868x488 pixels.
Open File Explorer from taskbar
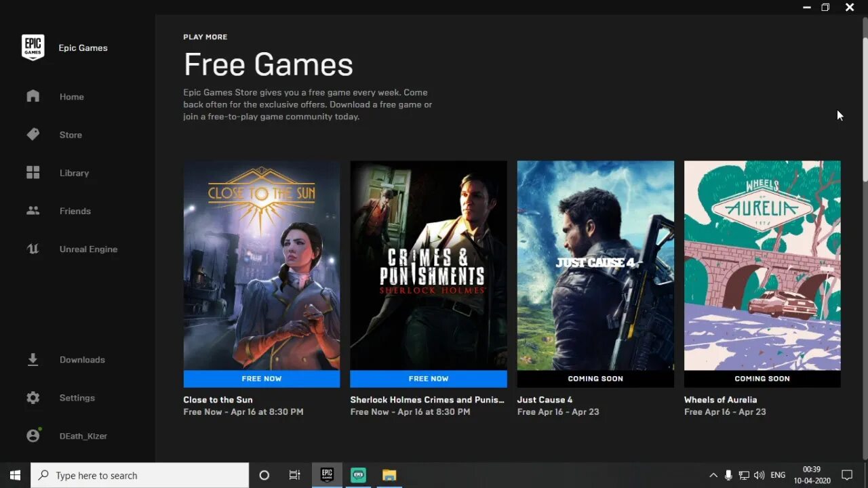pos(389,475)
